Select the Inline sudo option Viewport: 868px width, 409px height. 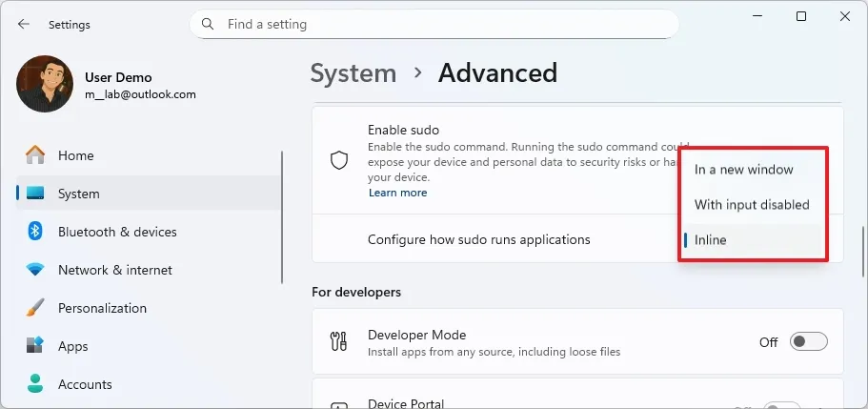(x=753, y=240)
